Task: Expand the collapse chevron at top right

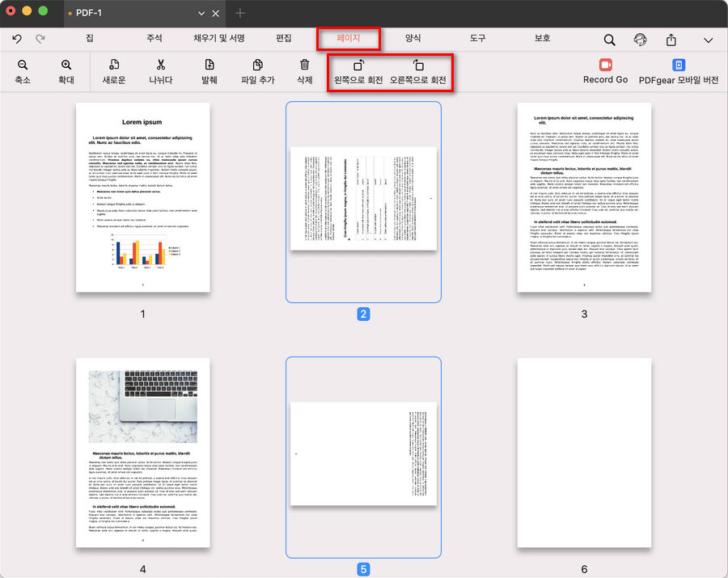Action: pos(709,40)
